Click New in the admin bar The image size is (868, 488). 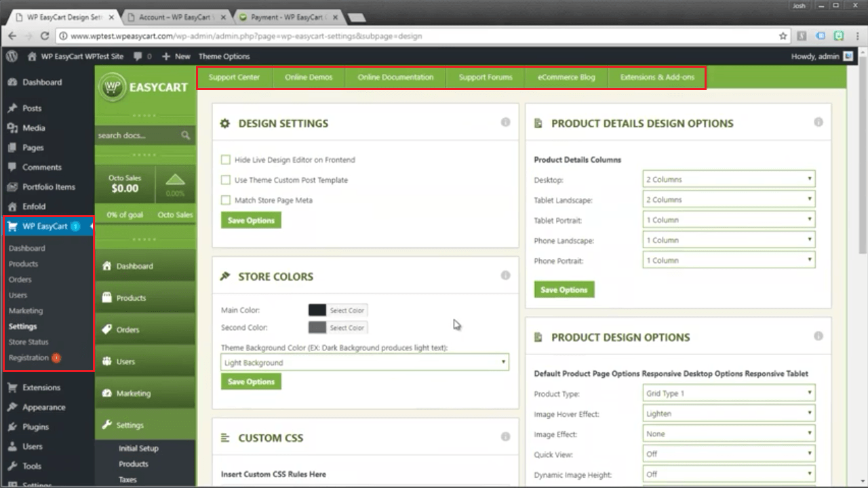(176, 56)
